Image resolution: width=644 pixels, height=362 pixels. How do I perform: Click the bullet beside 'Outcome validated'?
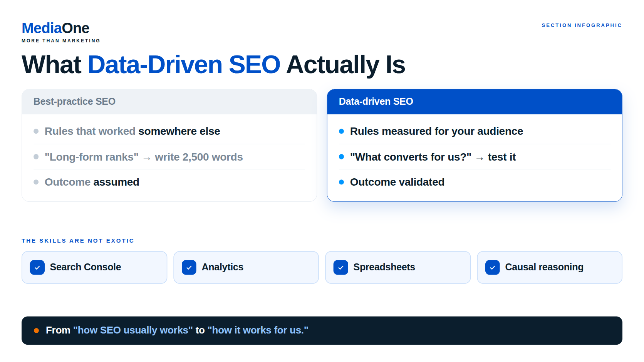(x=341, y=182)
